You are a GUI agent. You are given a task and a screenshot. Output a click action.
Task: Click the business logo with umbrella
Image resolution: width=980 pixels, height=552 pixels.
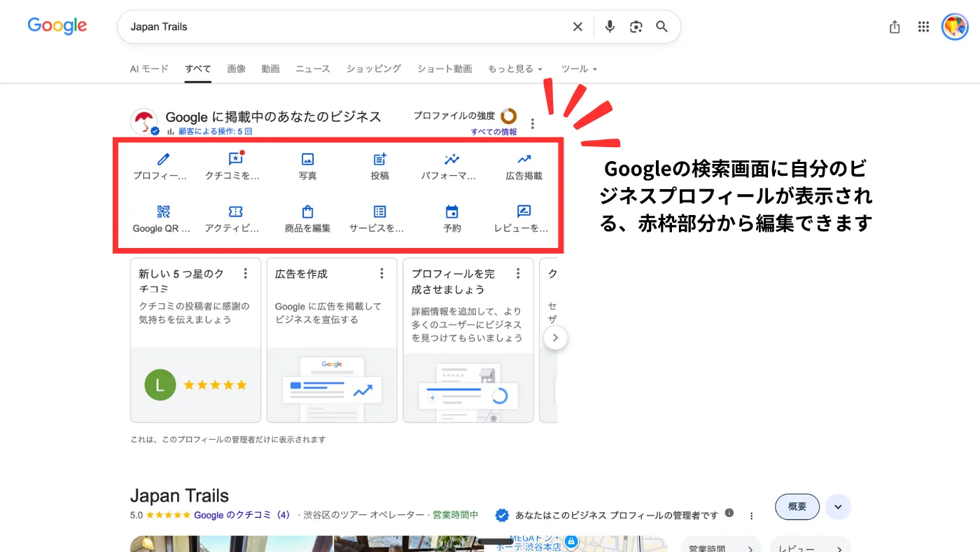coord(144,122)
